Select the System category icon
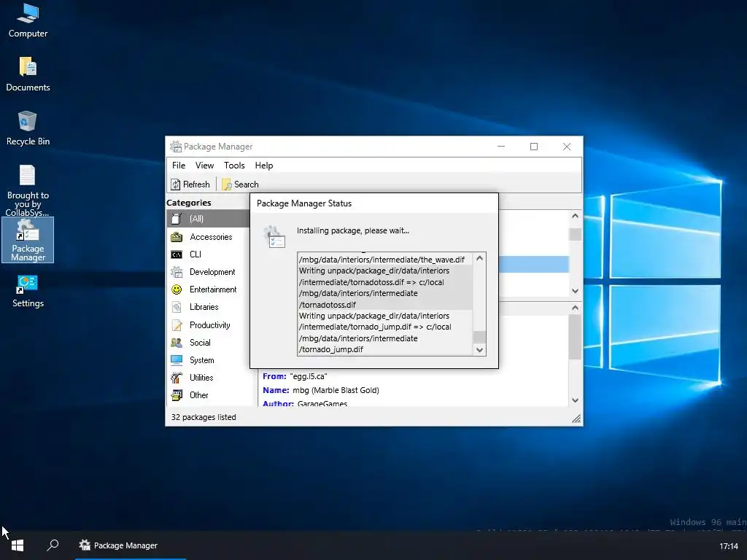 click(x=177, y=360)
